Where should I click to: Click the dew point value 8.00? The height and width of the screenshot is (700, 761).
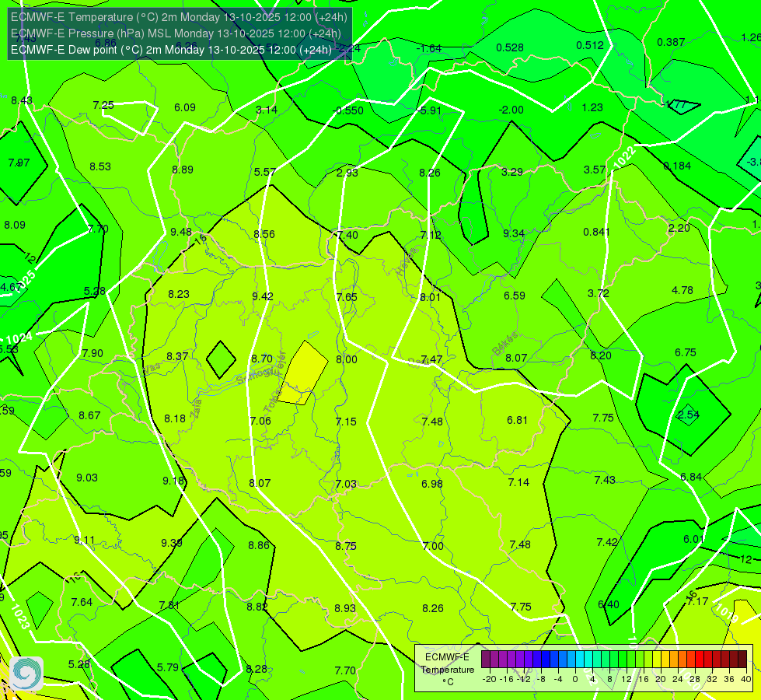pyautogui.click(x=347, y=360)
